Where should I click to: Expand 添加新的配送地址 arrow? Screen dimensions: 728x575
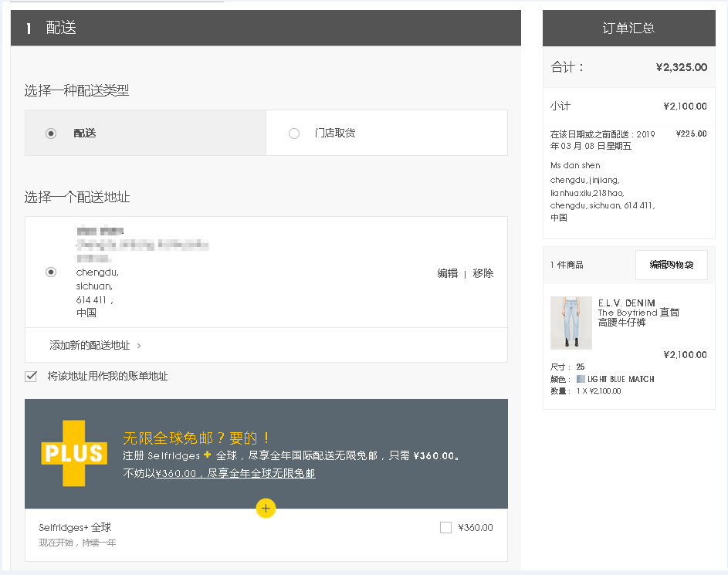tap(138, 346)
